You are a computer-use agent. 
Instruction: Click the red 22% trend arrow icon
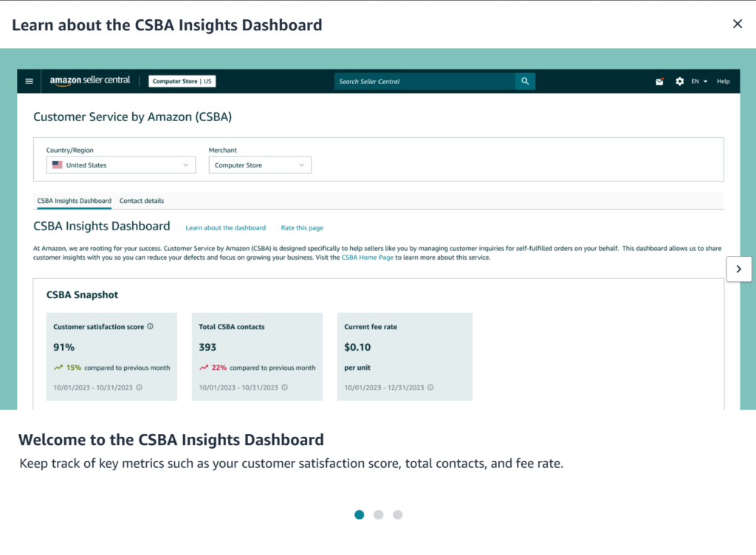[204, 368]
